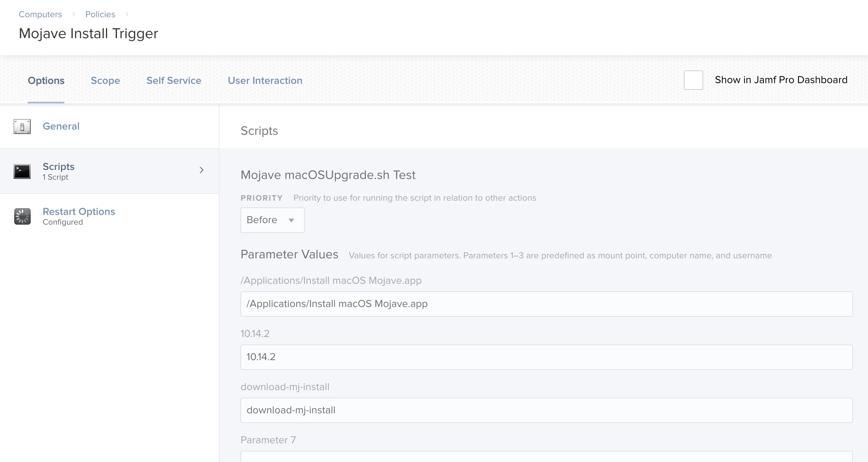Viewport: 868px width, 462px height.
Task: Switch to the Options tab
Action: click(x=46, y=80)
